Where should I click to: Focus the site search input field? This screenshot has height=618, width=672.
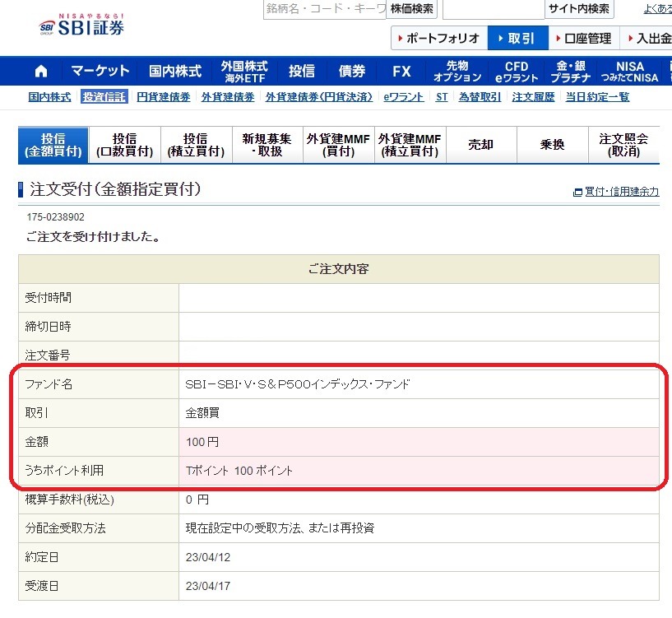pos(494,9)
